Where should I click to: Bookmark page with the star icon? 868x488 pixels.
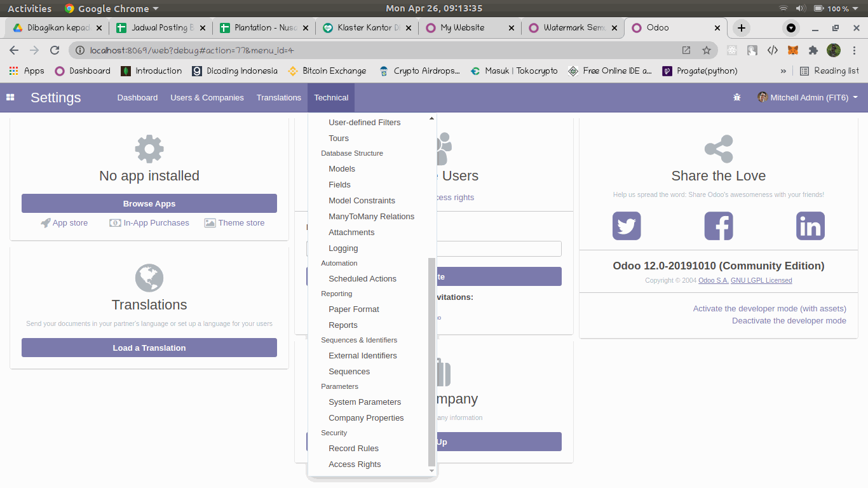(706, 50)
